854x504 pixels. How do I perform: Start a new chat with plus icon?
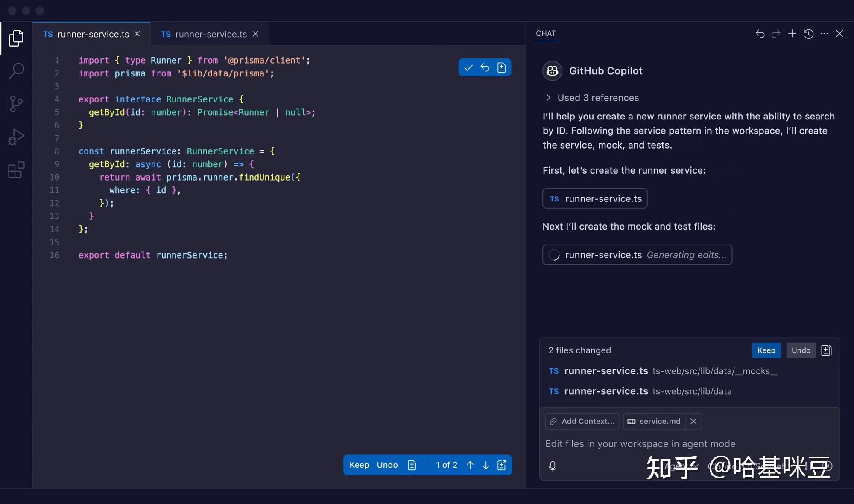pos(792,34)
